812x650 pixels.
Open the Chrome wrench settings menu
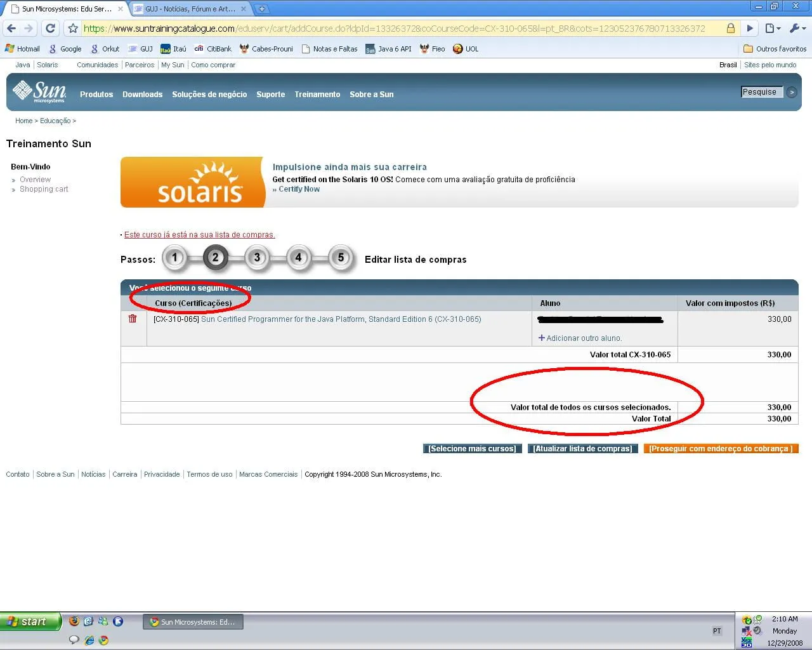coord(797,28)
